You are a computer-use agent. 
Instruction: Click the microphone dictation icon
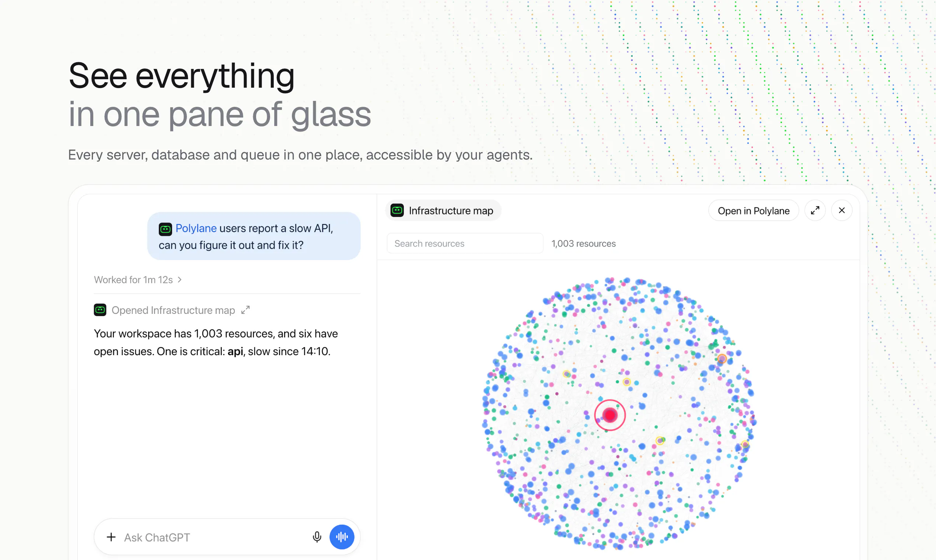point(317,537)
